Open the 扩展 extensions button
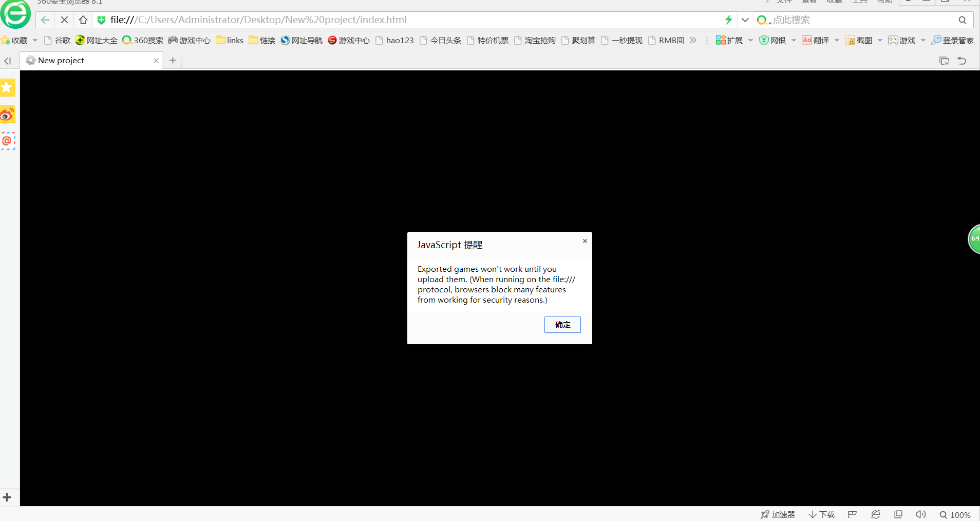This screenshot has width=980, height=521. (729, 40)
